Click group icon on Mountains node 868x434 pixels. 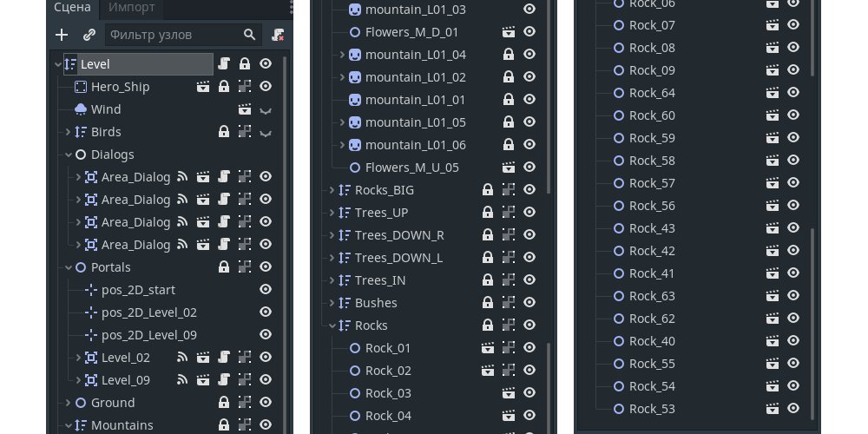(x=244, y=425)
